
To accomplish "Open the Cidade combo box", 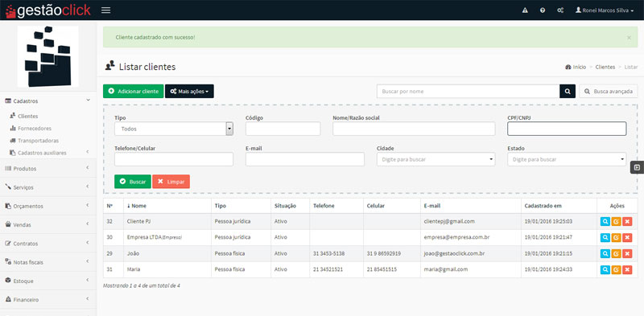I will [436, 159].
